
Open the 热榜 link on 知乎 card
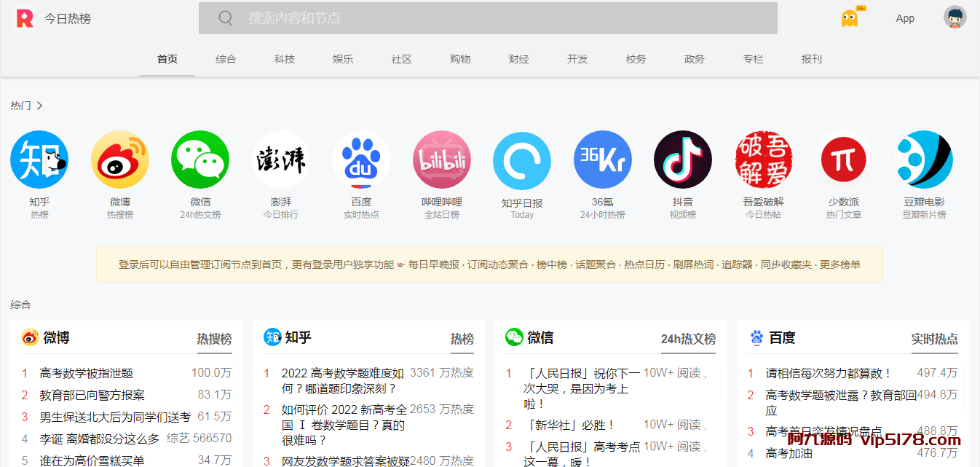coord(462,339)
